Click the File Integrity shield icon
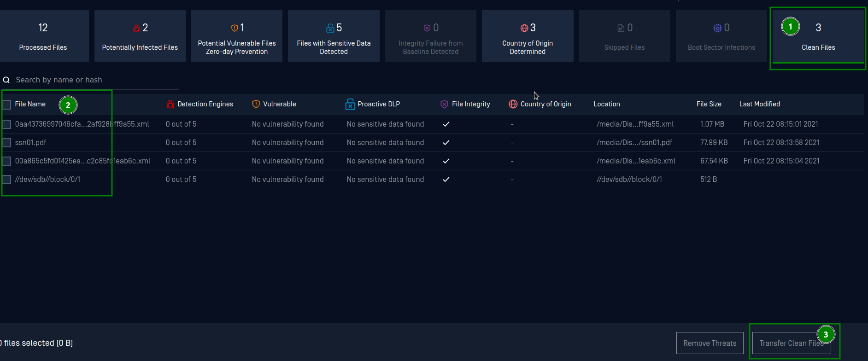 444,105
